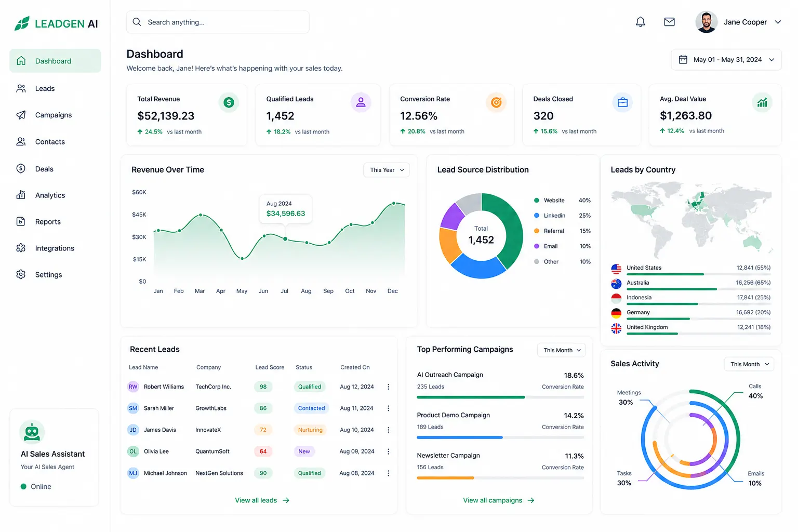Click the United Kingdom flag icon
The height and width of the screenshot is (532, 798).
616,328
